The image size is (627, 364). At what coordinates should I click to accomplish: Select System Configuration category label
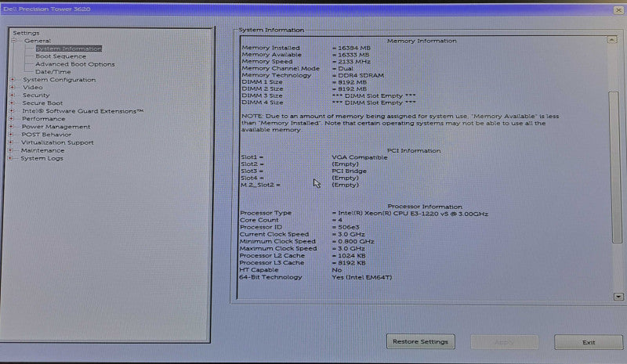point(60,80)
